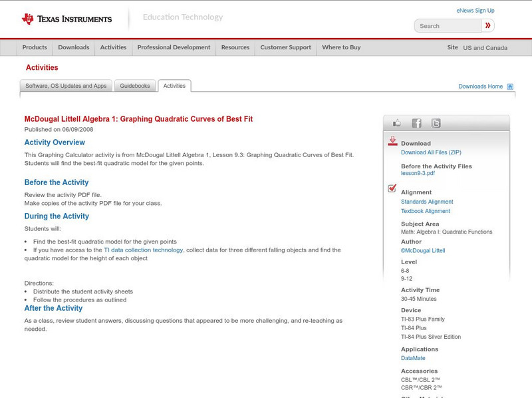Click the Downloads Home house icon
Viewport: 532px width, 398px height.
pyautogui.click(x=510, y=87)
